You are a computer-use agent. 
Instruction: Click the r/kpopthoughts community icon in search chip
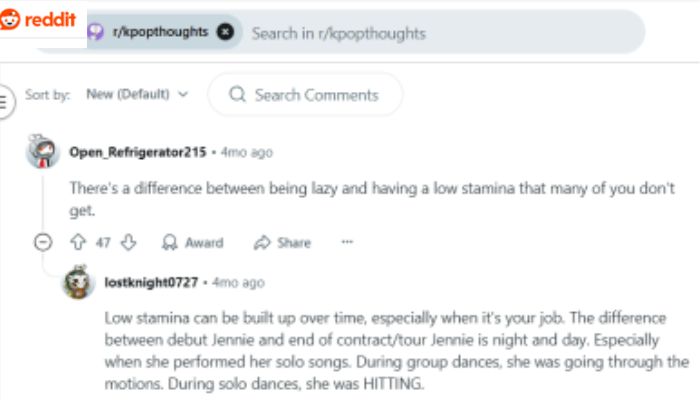(x=96, y=32)
